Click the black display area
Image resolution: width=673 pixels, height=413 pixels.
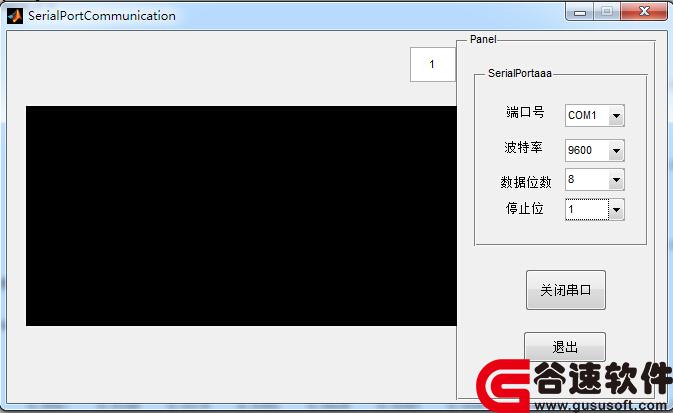point(241,216)
